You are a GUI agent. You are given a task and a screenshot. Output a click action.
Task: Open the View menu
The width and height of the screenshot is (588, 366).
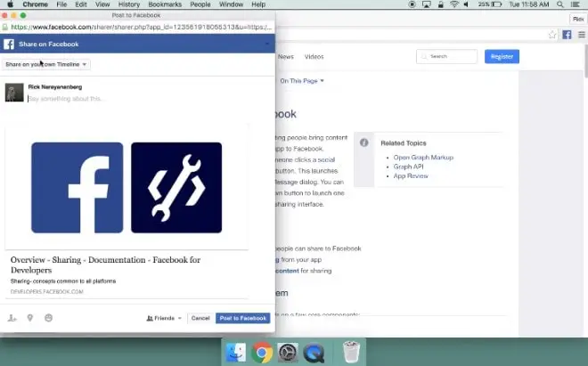pos(102,4)
